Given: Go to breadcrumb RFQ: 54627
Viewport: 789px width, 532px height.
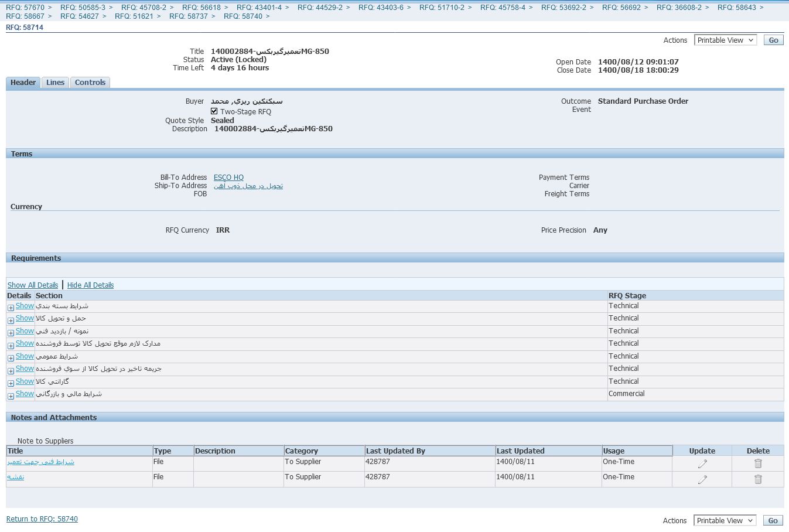Looking at the screenshot, I should [x=80, y=16].
